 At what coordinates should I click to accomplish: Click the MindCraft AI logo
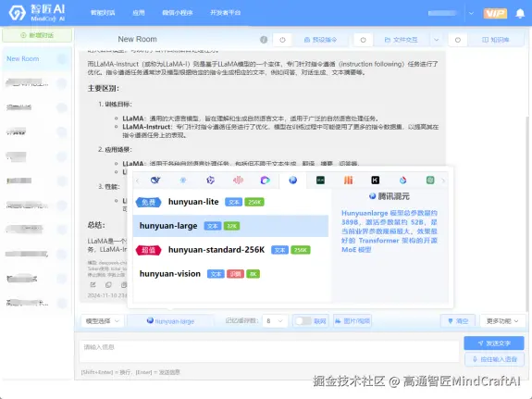[x=37, y=13]
